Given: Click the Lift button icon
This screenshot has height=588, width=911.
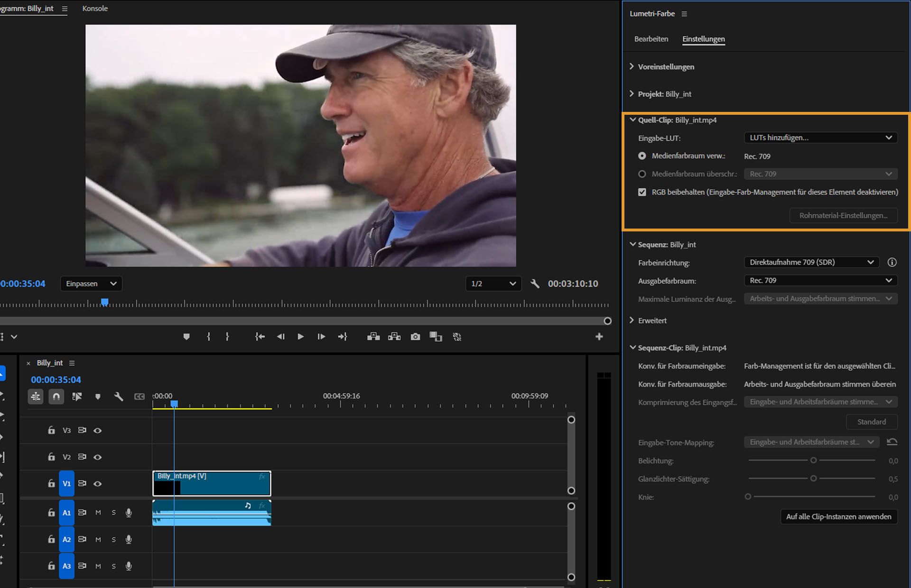Looking at the screenshot, I should [373, 337].
